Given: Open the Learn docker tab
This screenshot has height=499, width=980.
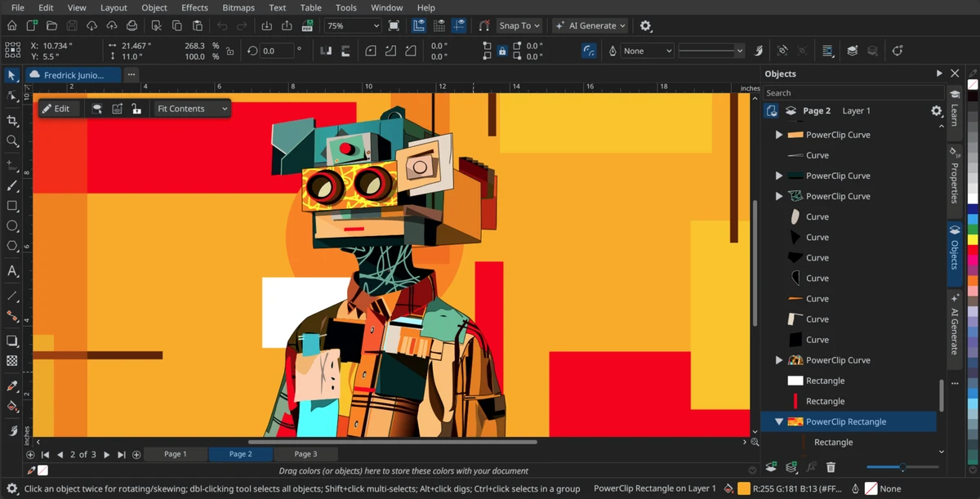Looking at the screenshot, I should 954,108.
